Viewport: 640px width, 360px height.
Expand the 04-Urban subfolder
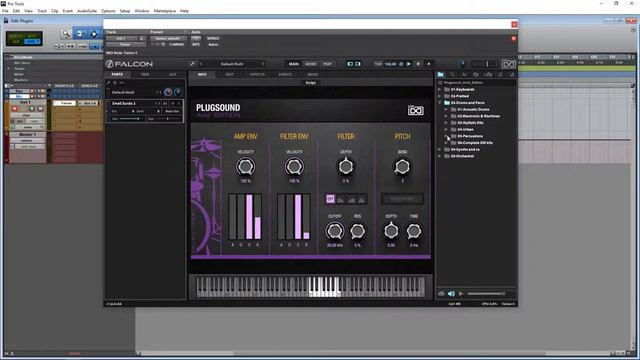(446, 129)
